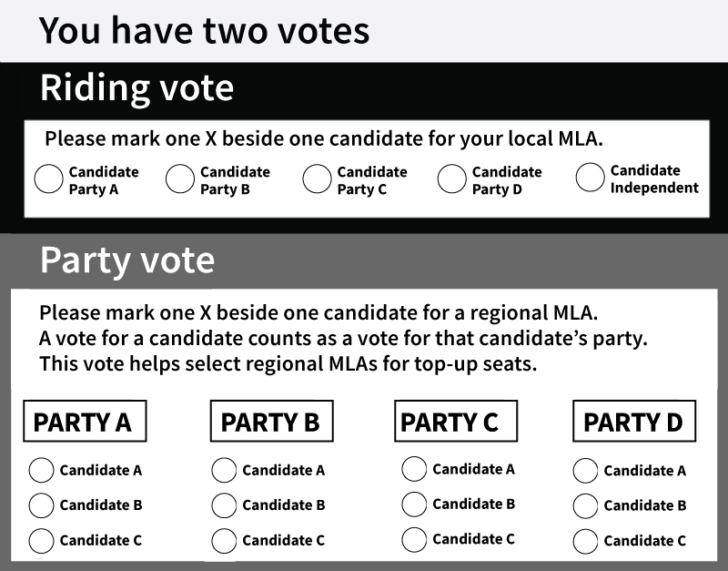Select Candidate B under Party C
The image size is (728, 571).
[x=414, y=505]
